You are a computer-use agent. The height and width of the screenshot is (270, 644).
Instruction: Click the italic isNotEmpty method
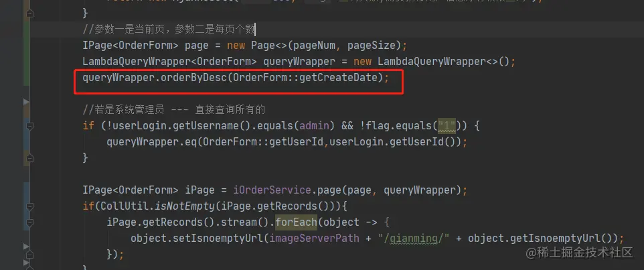coord(185,206)
